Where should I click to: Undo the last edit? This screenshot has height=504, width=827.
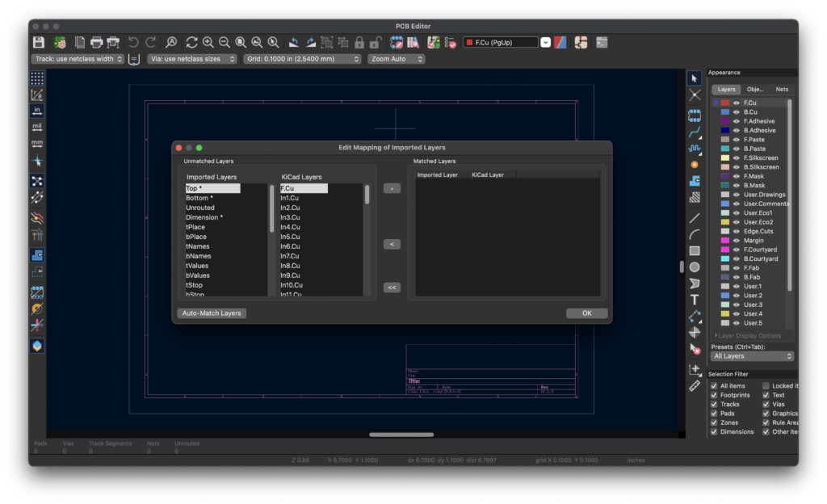133,42
